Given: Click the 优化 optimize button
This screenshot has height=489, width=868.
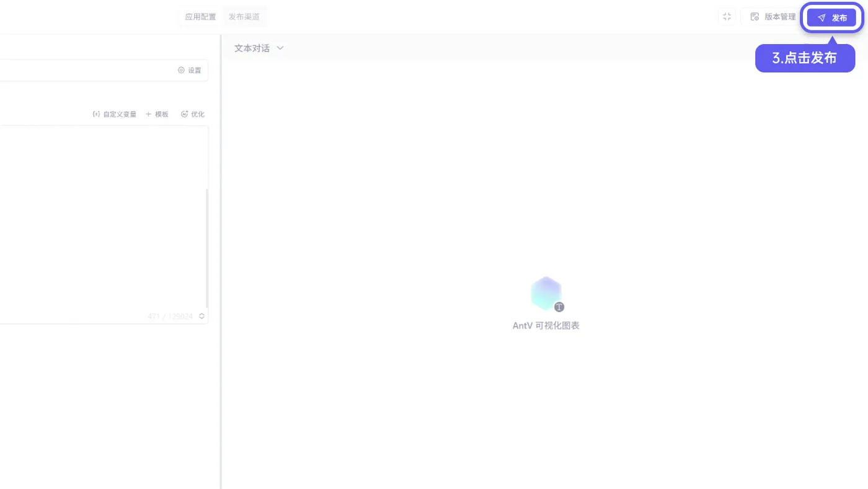Looking at the screenshot, I should click(x=192, y=114).
